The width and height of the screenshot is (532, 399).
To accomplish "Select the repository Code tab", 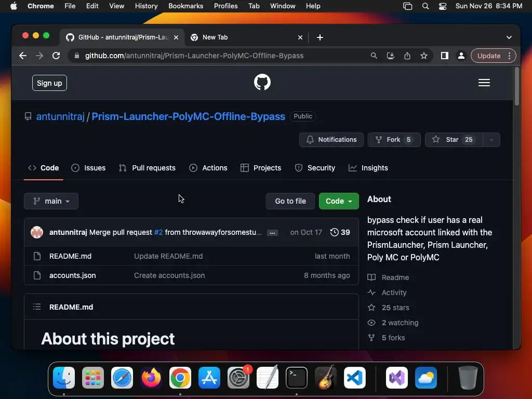I will click(44, 168).
